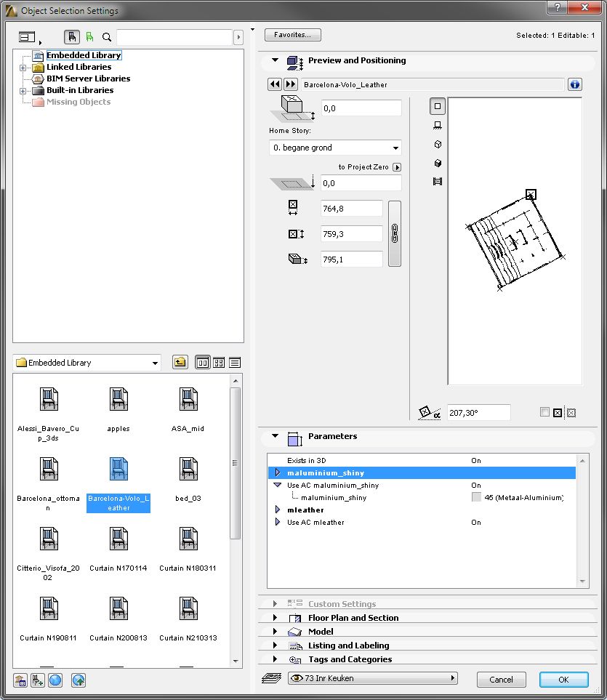
Task: Select the green chair filter icon
Action: (89, 37)
